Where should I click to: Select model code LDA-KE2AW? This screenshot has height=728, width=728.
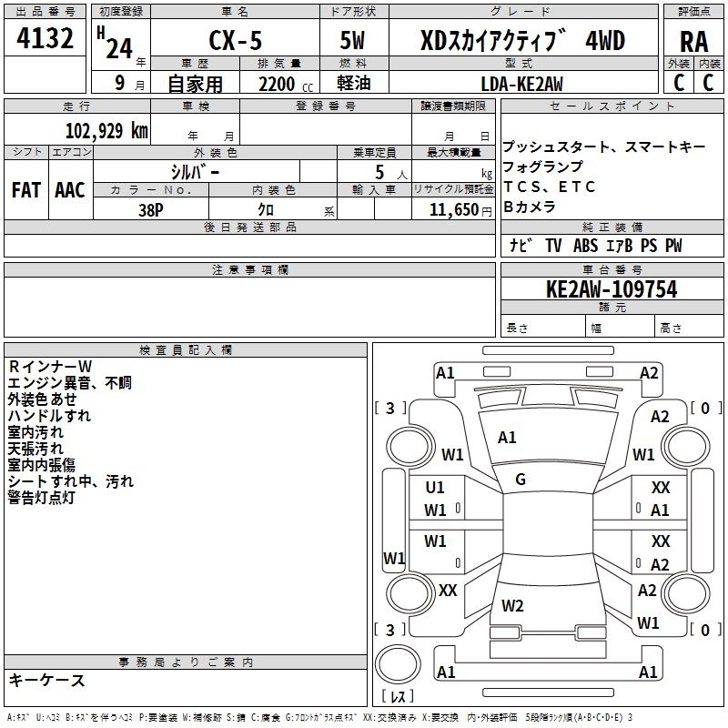point(521,84)
